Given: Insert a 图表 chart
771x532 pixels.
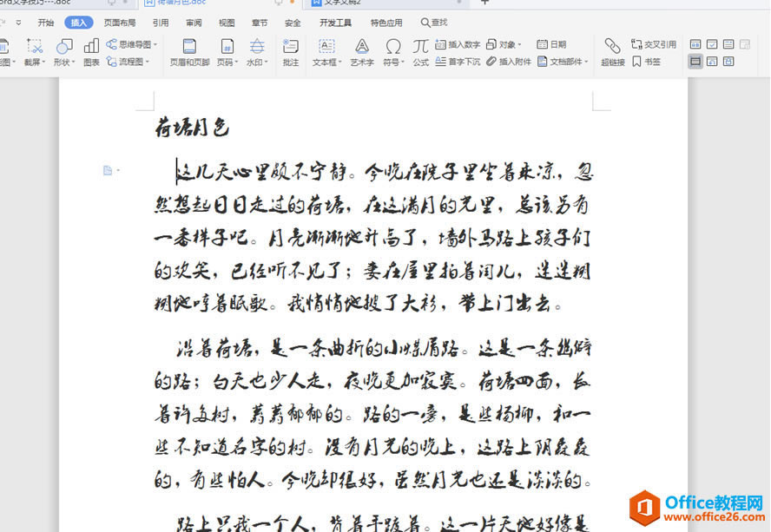Looking at the screenshot, I should (91, 51).
